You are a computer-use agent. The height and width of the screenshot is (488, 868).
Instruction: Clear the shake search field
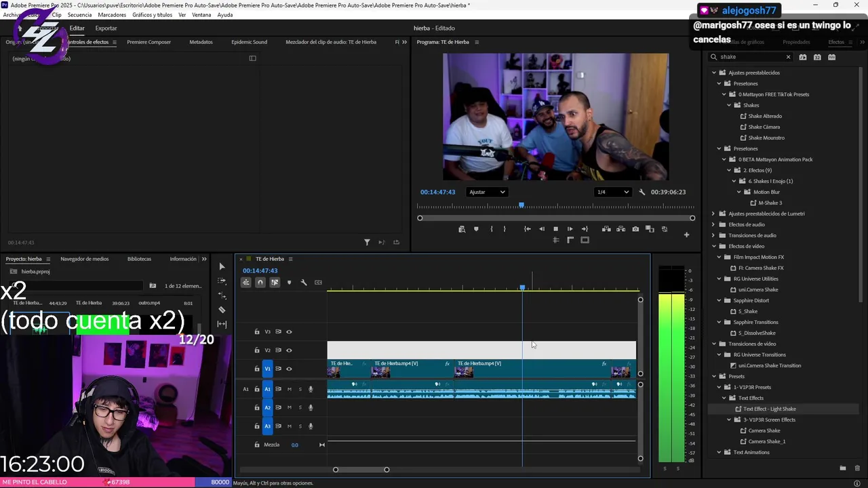click(x=788, y=57)
